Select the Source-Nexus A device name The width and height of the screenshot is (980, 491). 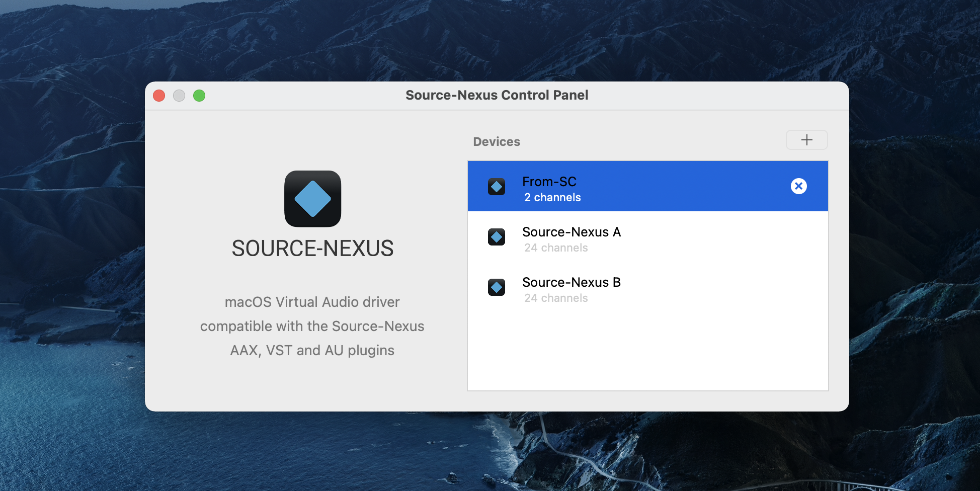[571, 232]
